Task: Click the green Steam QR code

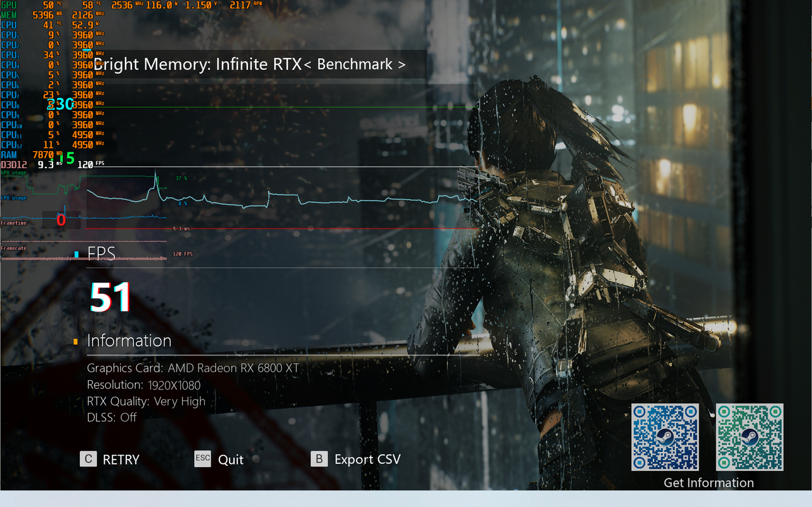Action: [x=749, y=438]
